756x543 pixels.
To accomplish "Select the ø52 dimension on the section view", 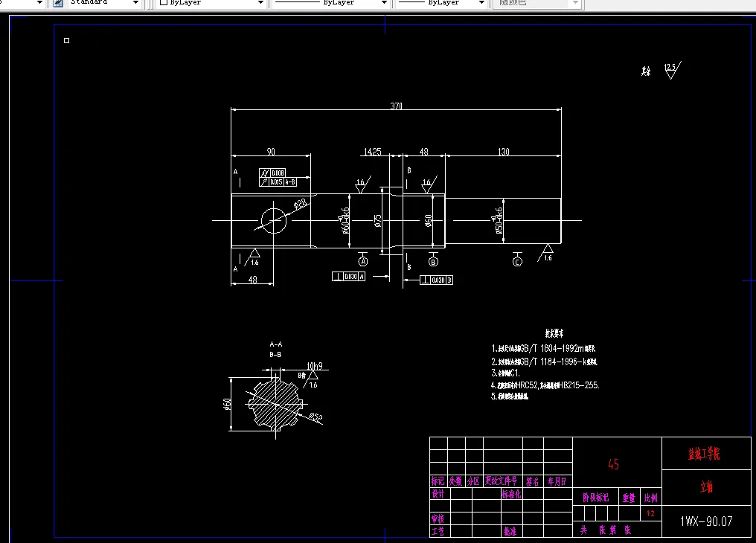I will 315,417.
